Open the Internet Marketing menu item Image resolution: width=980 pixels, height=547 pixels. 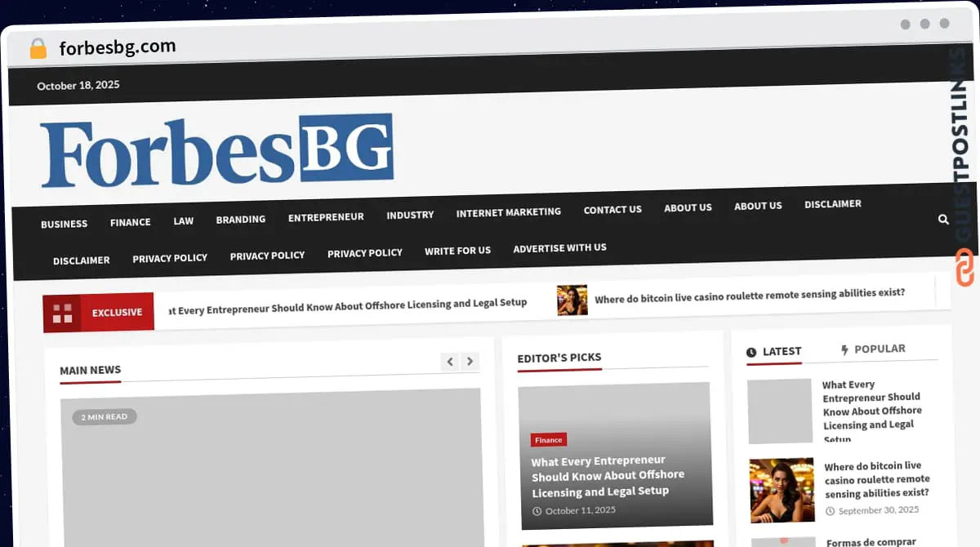(508, 212)
